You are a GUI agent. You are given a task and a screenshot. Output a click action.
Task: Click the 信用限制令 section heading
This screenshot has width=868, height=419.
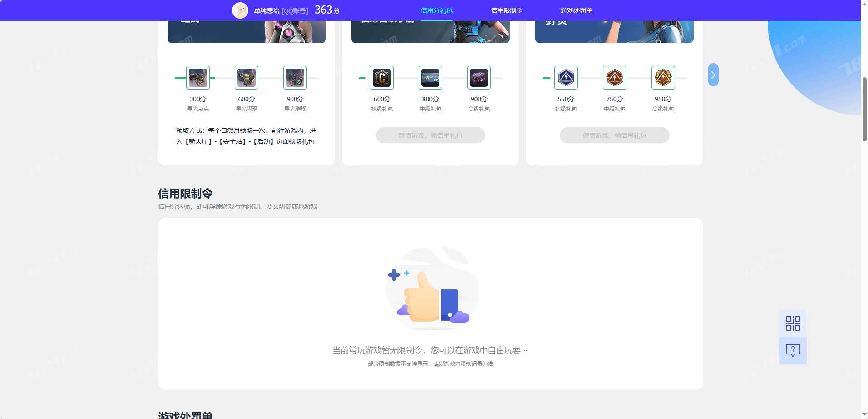coord(185,194)
